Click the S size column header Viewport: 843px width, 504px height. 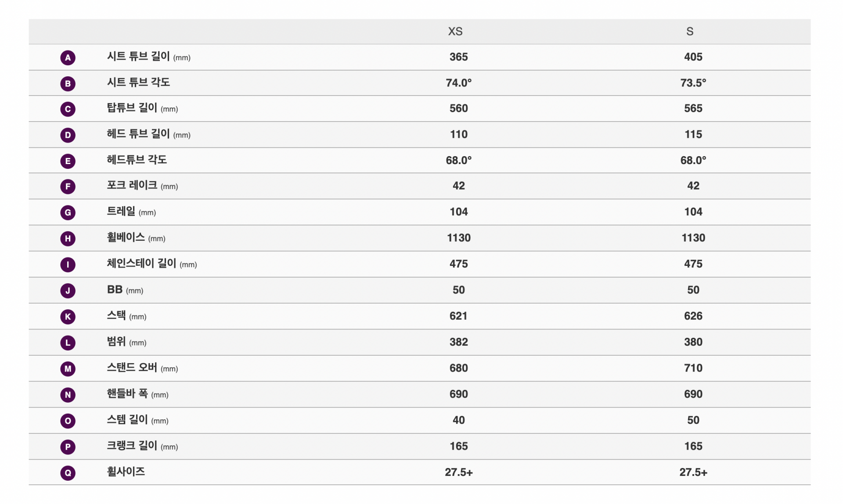[x=690, y=32]
